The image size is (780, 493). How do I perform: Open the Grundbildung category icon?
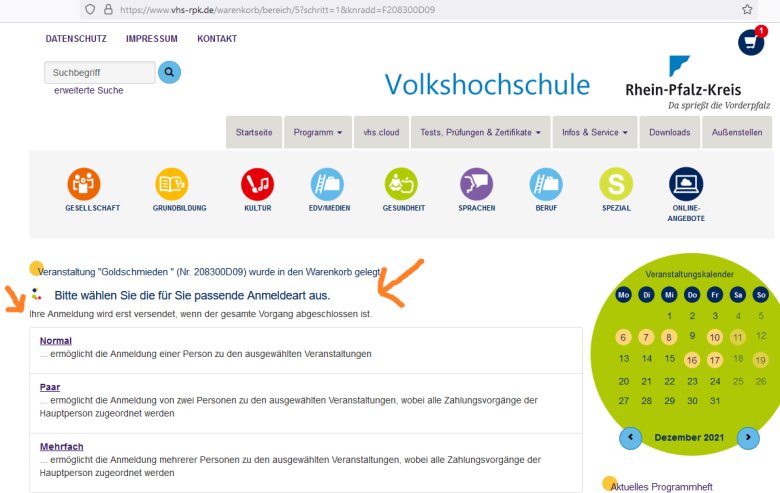click(172, 184)
